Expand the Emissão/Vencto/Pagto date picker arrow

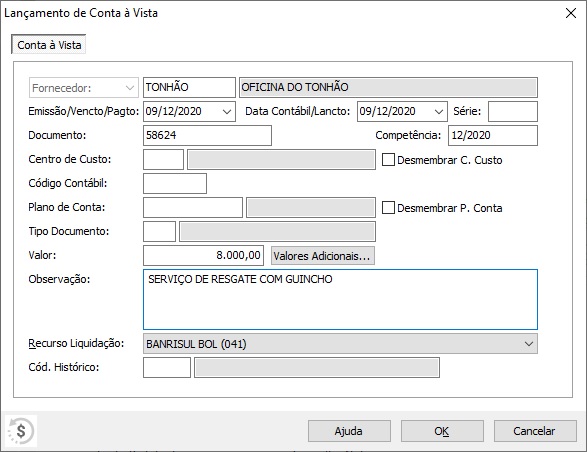click(227, 112)
